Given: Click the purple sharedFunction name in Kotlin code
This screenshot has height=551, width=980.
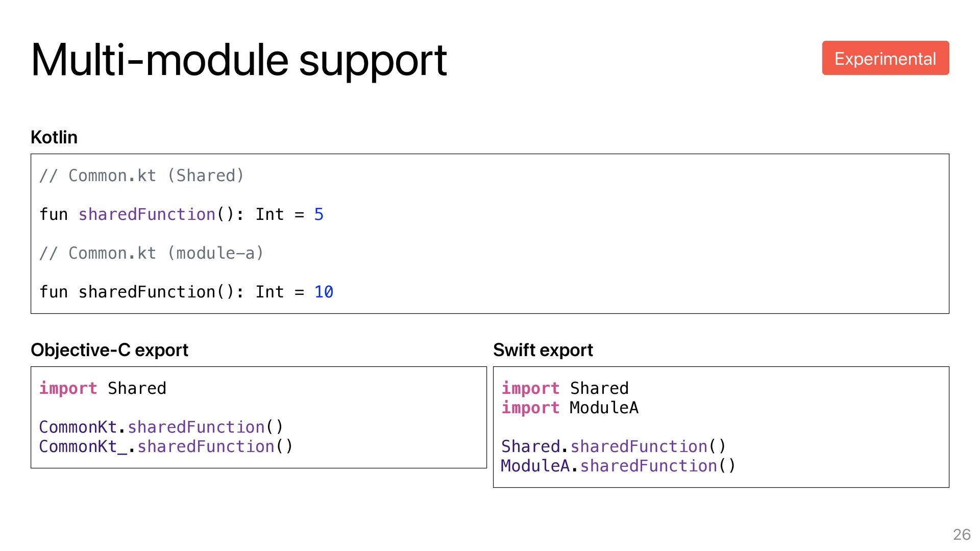Looking at the screenshot, I should click(x=147, y=214).
